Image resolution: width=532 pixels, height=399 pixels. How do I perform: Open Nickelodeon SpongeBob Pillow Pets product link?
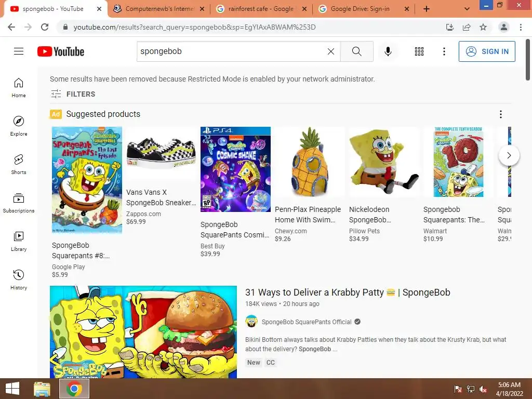[x=370, y=215]
